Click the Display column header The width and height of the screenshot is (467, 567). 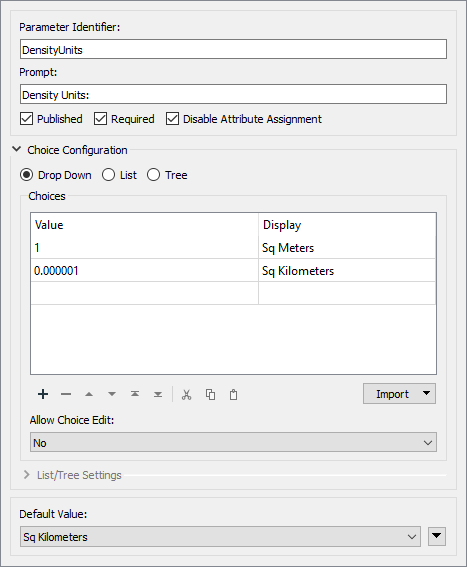click(347, 225)
